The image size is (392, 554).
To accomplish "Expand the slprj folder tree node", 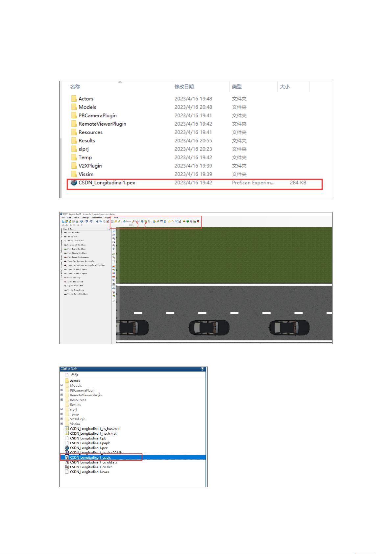I will tap(62, 409).
